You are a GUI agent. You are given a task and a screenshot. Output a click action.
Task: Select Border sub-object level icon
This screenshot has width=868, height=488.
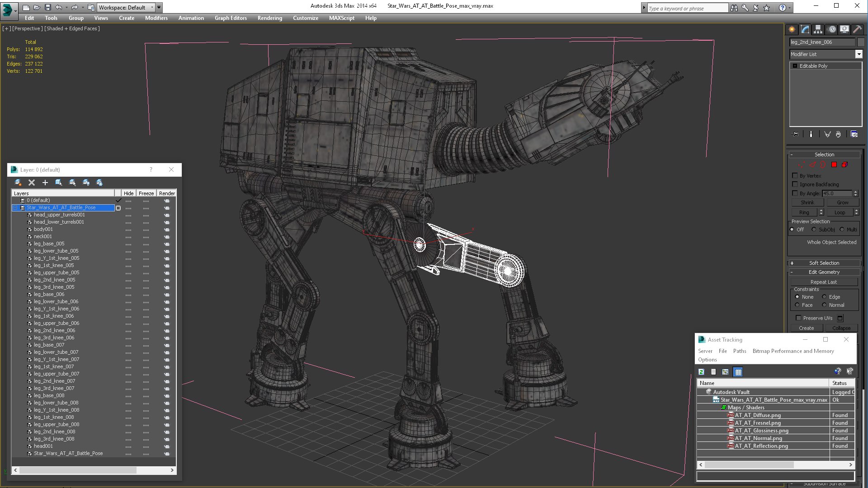click(x=823, y=165)
